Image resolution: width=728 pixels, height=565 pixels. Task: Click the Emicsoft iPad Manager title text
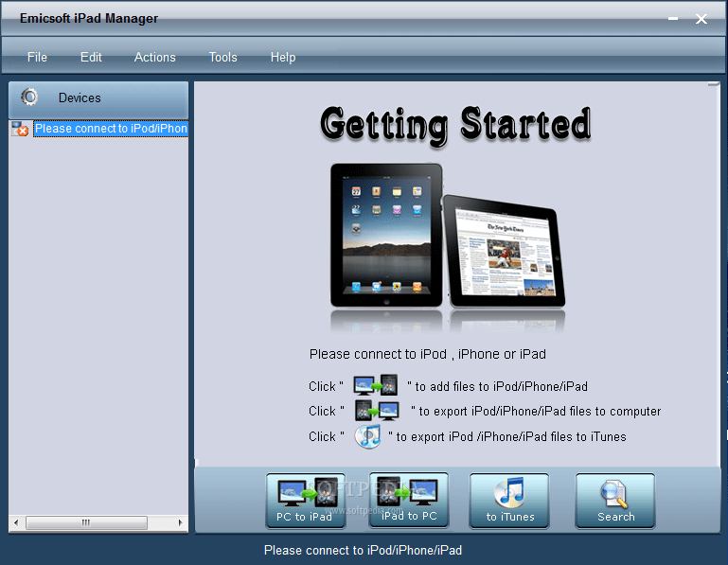point(89,18)
